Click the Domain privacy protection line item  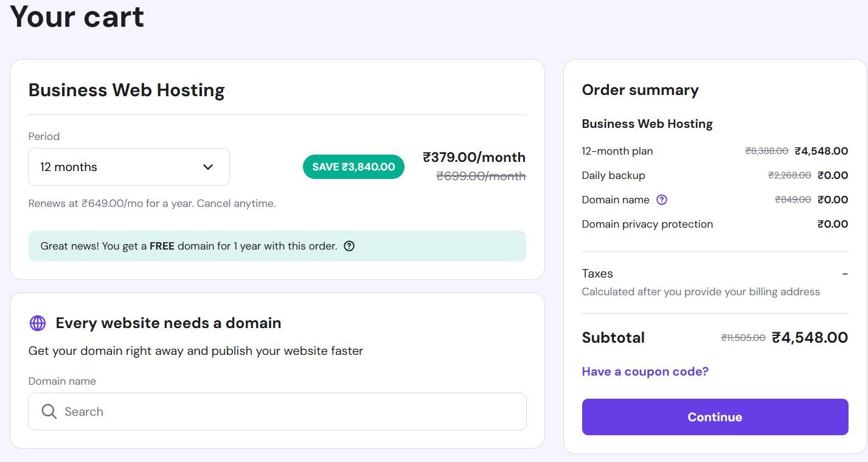click(647, 224)
